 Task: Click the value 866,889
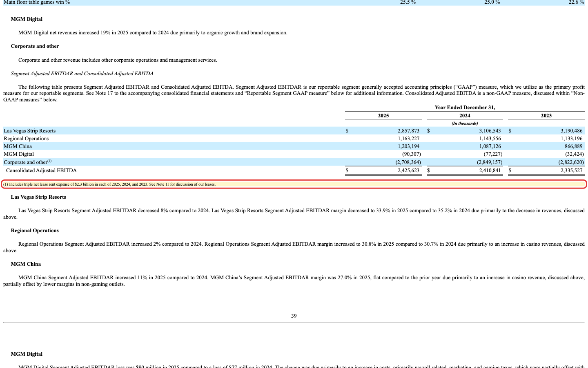tap(574, 146)
